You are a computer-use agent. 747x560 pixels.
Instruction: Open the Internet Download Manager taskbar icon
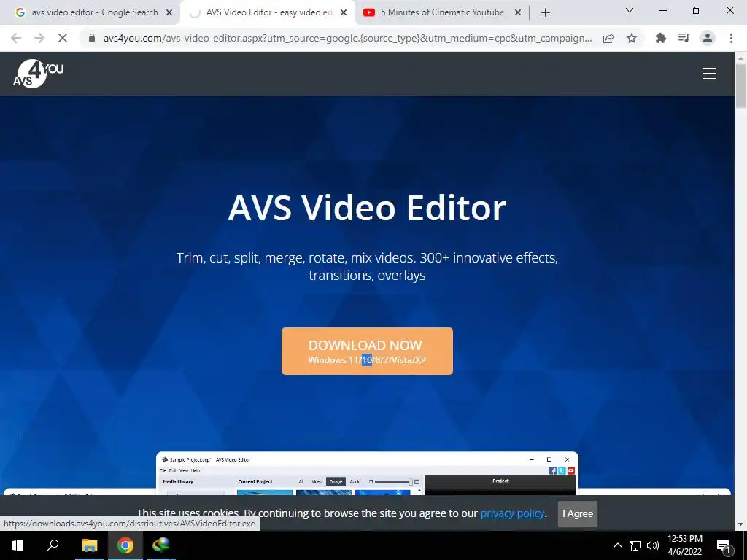161,545
